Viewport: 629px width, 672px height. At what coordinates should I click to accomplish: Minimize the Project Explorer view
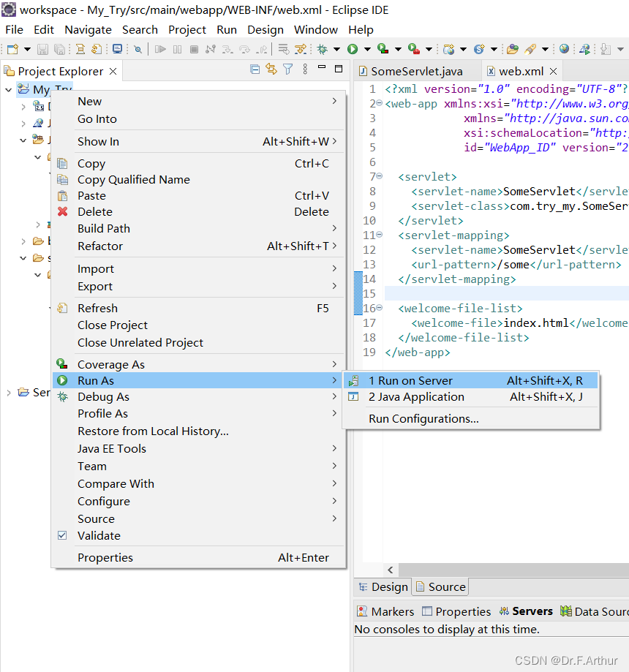(x=322, y=67)
